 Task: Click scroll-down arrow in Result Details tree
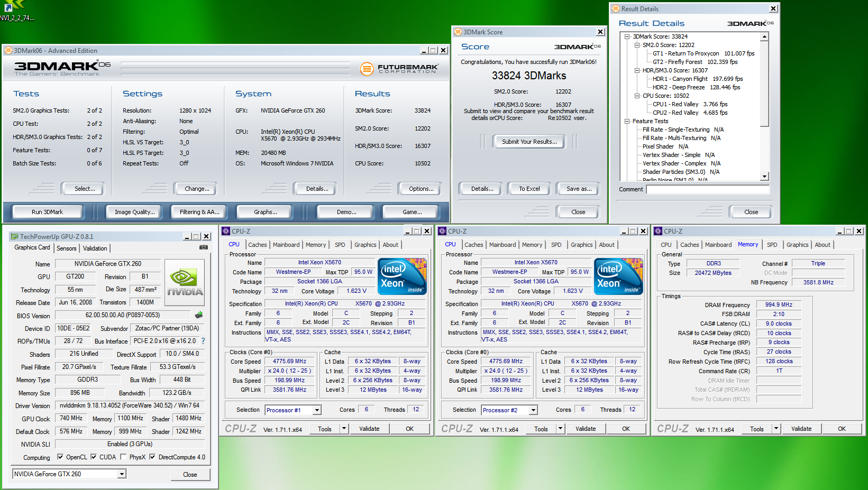click(x=764, y=176)
